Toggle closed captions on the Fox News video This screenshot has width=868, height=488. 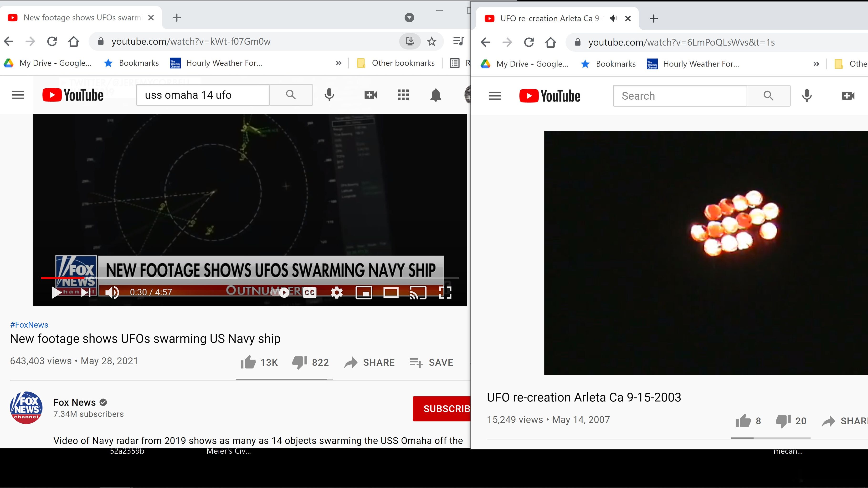pos(310,292)
